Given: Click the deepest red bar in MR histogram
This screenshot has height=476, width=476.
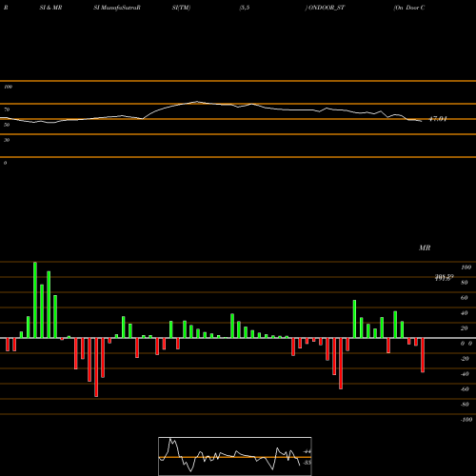Looking at the screenshot, I should click(x=96, y=367).
